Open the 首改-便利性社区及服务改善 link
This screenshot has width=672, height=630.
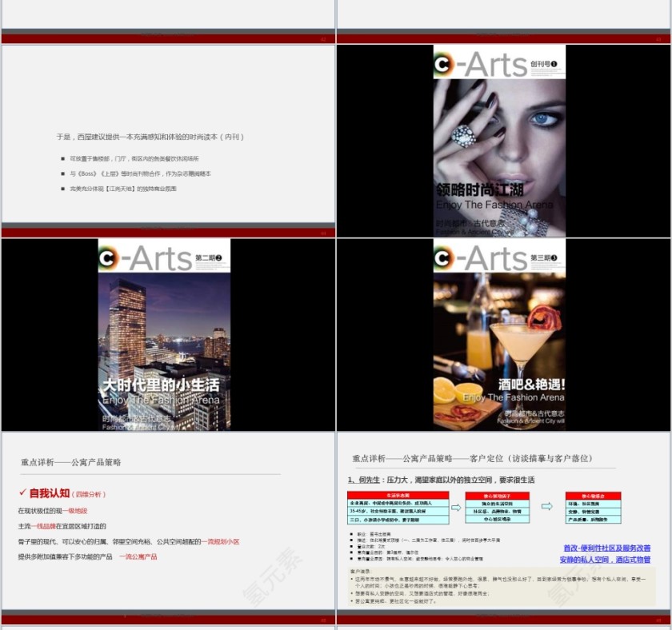(606, 548)
